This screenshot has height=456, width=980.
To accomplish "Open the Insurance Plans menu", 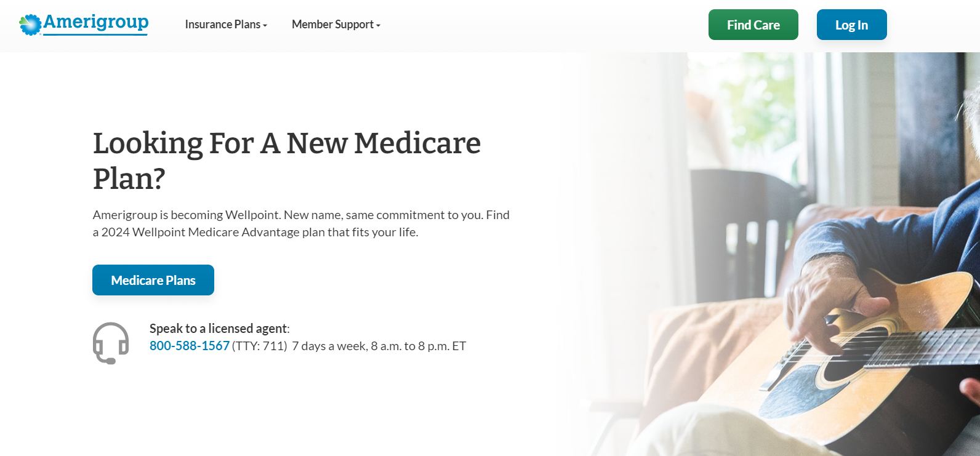I will [222, 25].
